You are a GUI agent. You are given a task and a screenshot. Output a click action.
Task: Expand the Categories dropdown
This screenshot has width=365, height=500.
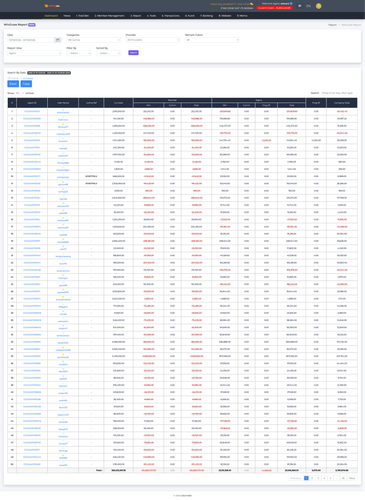click(x=93, y=40)
